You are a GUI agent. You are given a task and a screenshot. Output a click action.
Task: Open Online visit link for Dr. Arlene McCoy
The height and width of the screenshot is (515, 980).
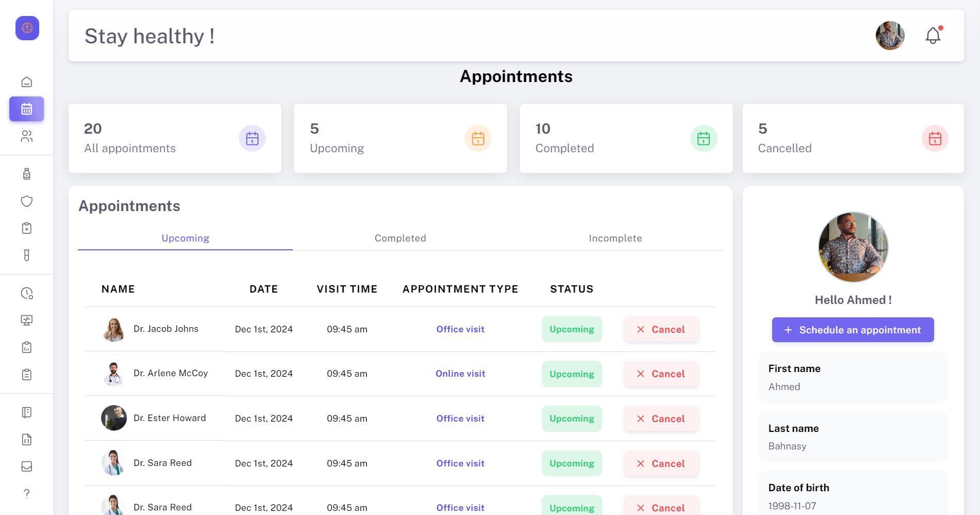460,374
